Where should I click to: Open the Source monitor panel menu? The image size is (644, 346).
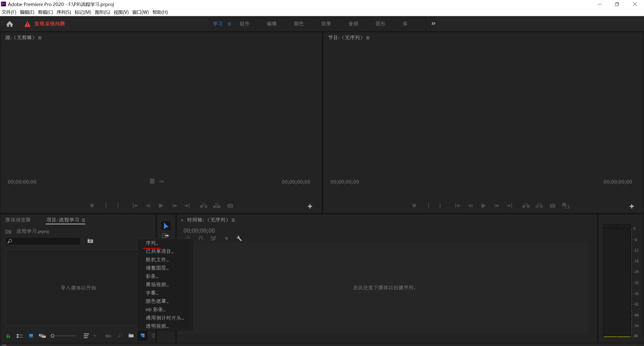(x=40, y=38)
